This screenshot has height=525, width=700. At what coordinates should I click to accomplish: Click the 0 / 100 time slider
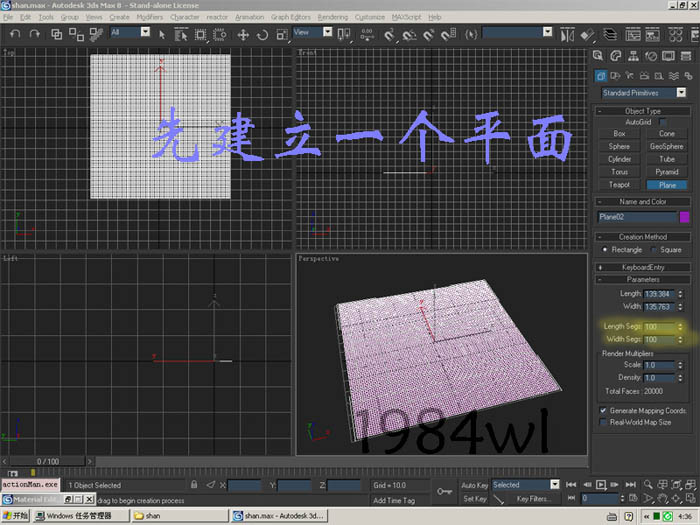tap(47, 461)
